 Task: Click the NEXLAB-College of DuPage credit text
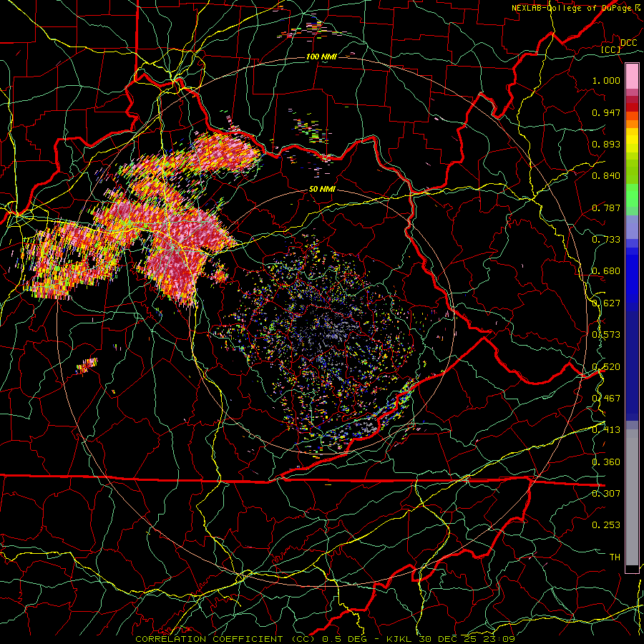573,8
